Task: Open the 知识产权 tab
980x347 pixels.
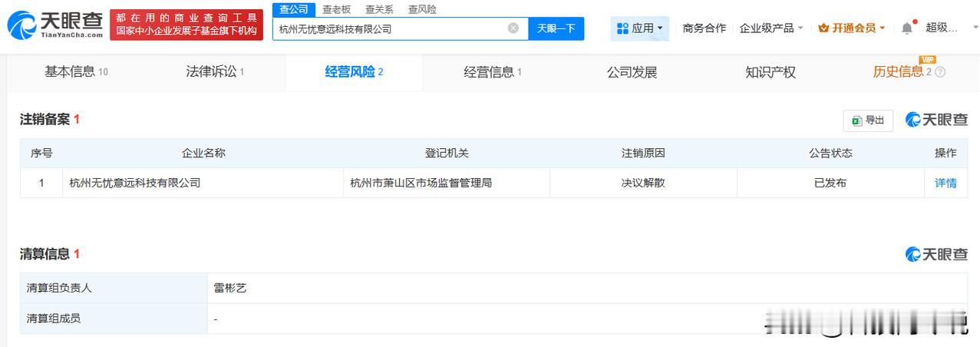Action: 770,72
